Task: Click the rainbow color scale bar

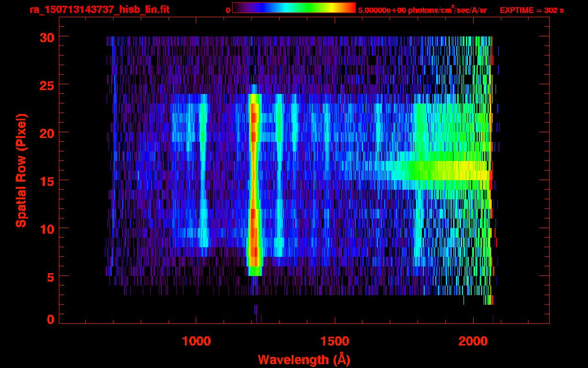Action: [x=294, y=8]
